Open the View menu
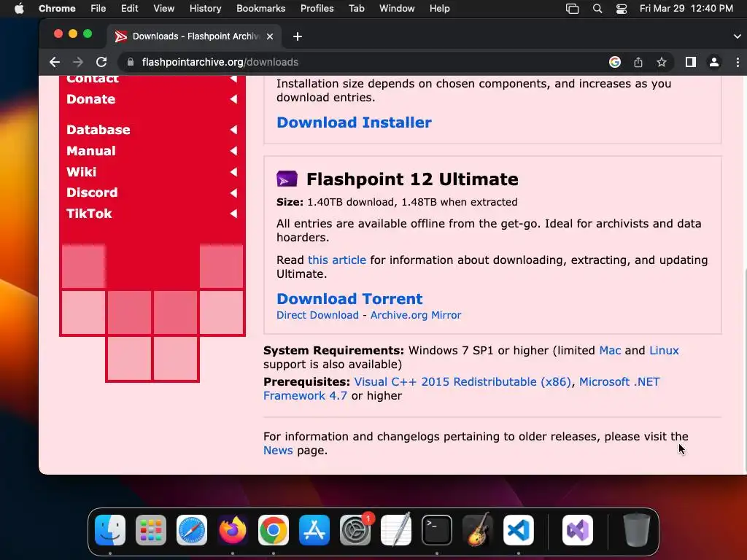This screenshot has height=560, width=747. pyautogui.click(x=164, y=9)
